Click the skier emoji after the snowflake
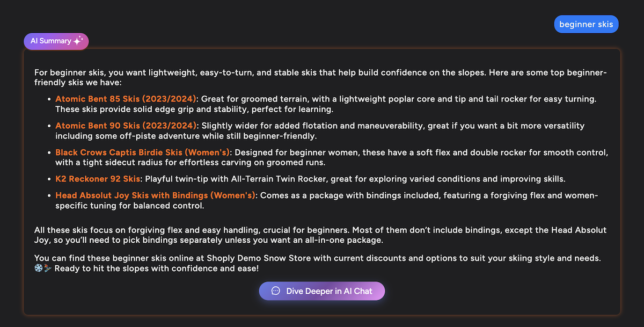Viewport: 644px width, 327px height. pyautogui.click(x=48, y=268)
